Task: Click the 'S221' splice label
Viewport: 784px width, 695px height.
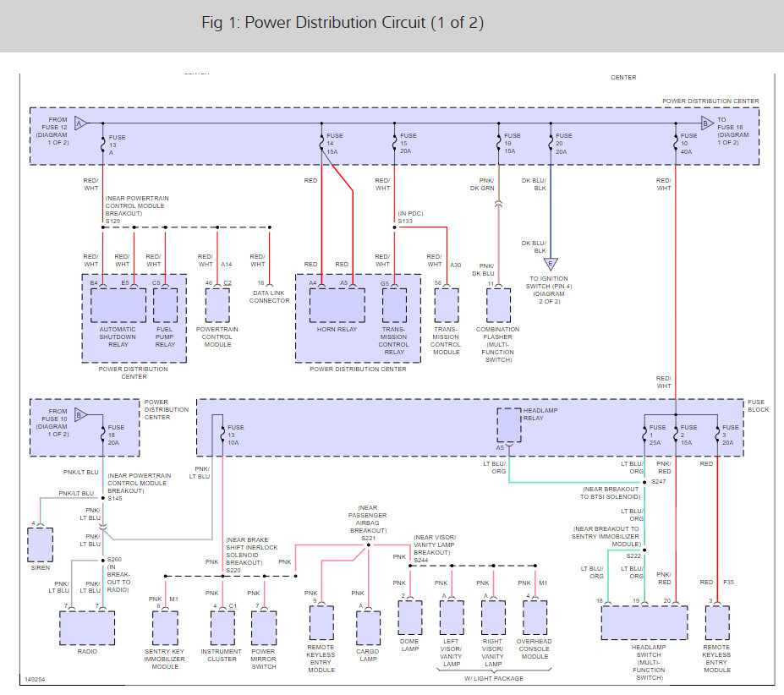Action: 369,539
